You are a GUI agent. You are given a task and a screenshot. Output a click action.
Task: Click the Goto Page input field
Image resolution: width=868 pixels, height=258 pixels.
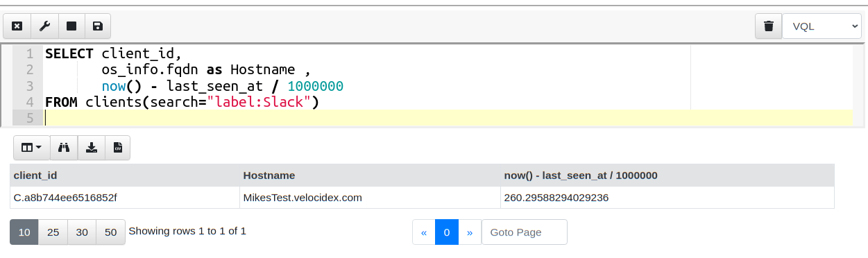[x=525, y=232]
